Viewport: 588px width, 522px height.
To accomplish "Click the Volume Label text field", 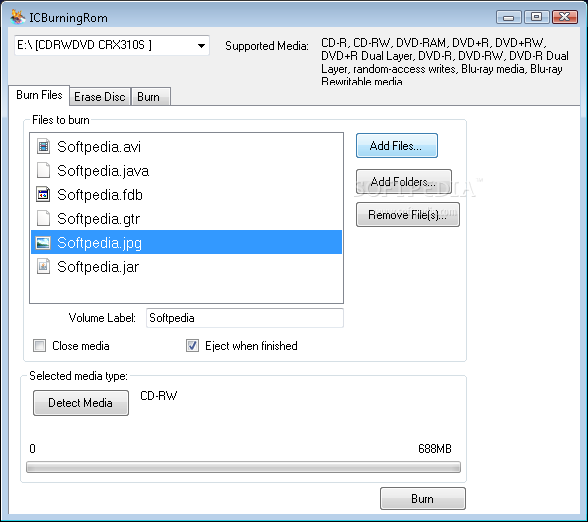I will [244, 318].
